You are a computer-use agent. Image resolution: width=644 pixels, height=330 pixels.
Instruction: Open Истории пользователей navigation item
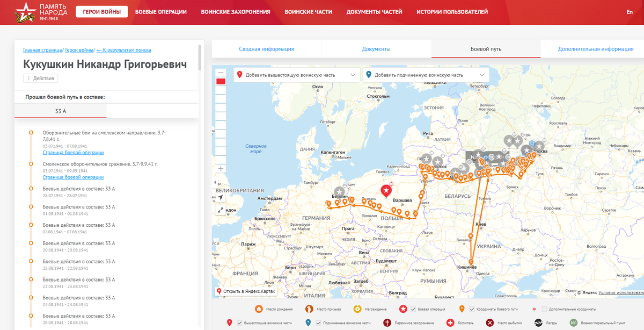(x=452, y=12)
